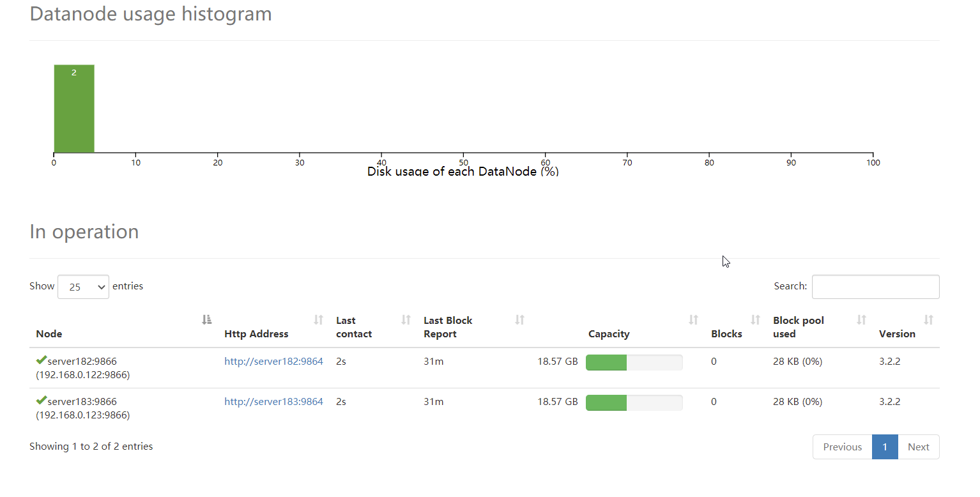
Task: Click green checkmark beside server182:9866
Action: pos(42,360)
